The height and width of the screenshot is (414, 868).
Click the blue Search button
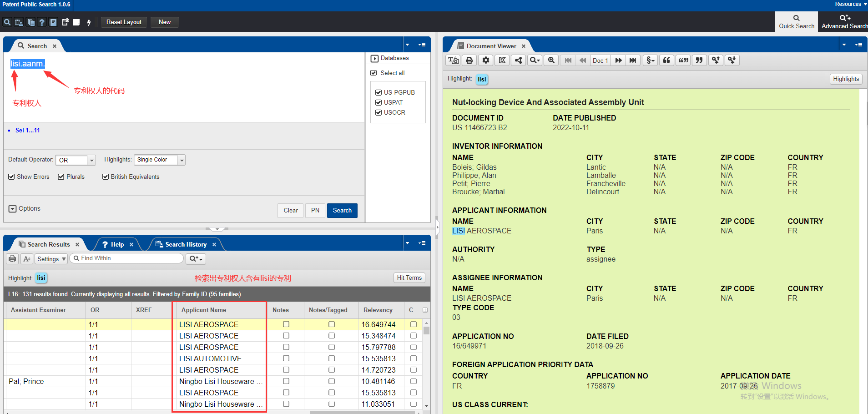coord(342,210)
